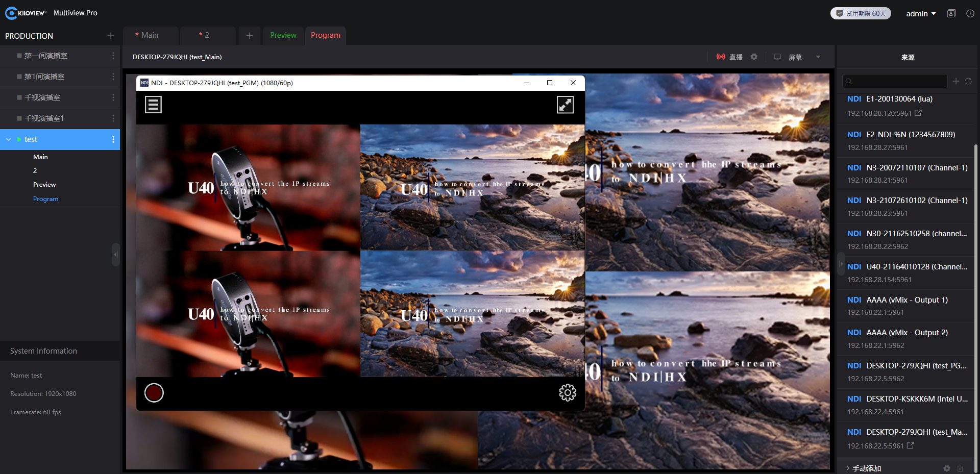Start recording with the red record button
The width and height of the screenshot is (980, 474).
[x=154, y=392]
